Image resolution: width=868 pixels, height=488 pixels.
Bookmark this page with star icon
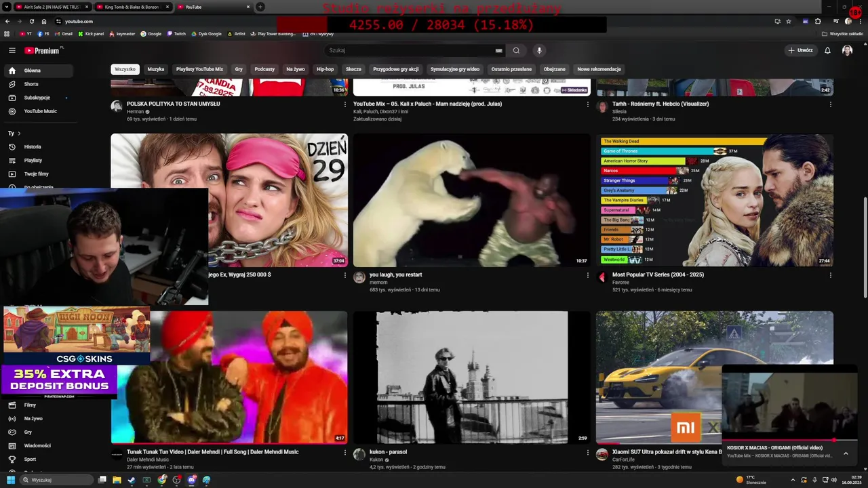coord(789,21)
